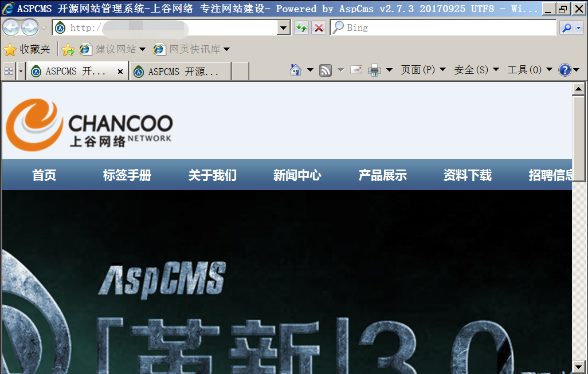Expand the print options arrow
This screenshot has height=374, width=588.
point(389,70)
